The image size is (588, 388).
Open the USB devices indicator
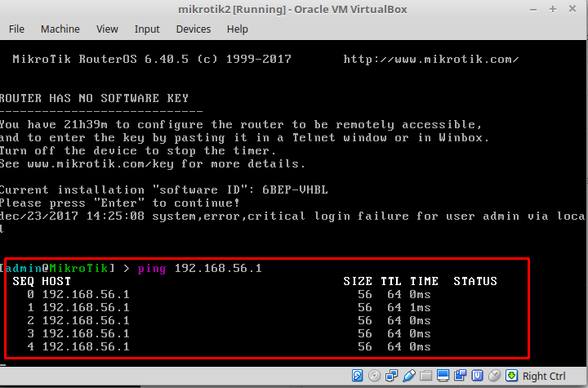[409, 376]
